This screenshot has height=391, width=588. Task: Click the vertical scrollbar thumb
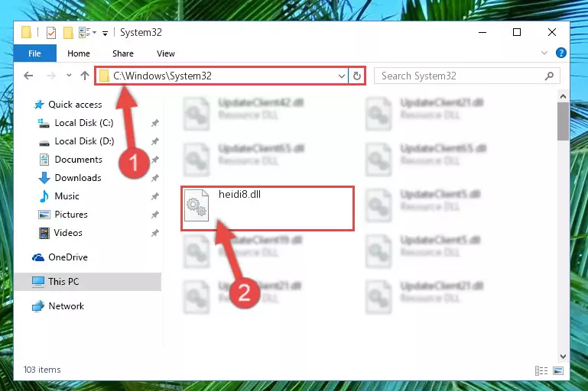coord(563,121)
